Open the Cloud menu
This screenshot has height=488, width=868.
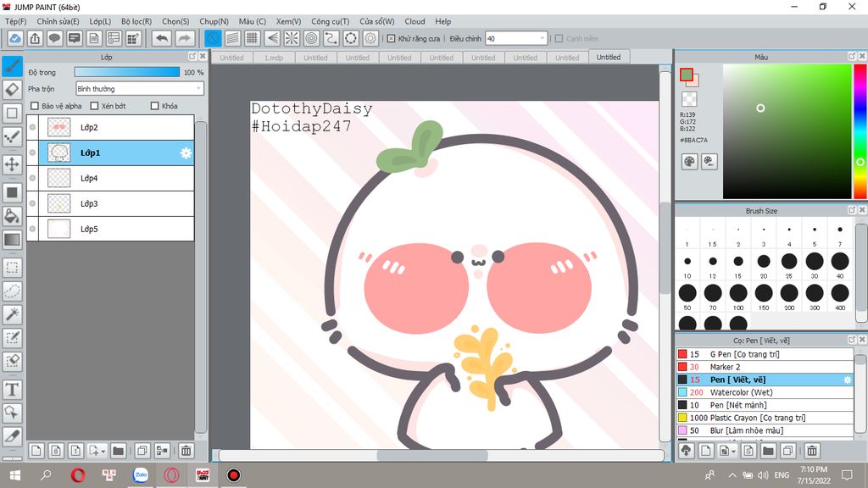coord(415,21)
